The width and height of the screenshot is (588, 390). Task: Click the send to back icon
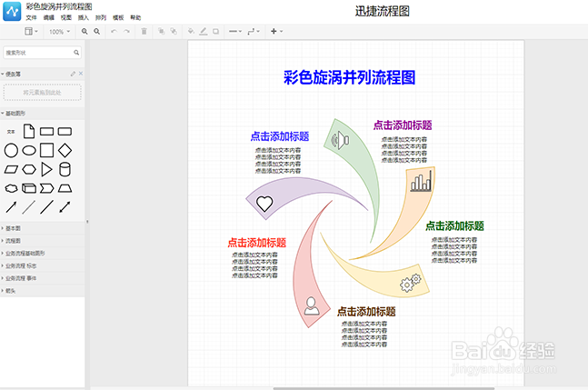tap(174, 32)
